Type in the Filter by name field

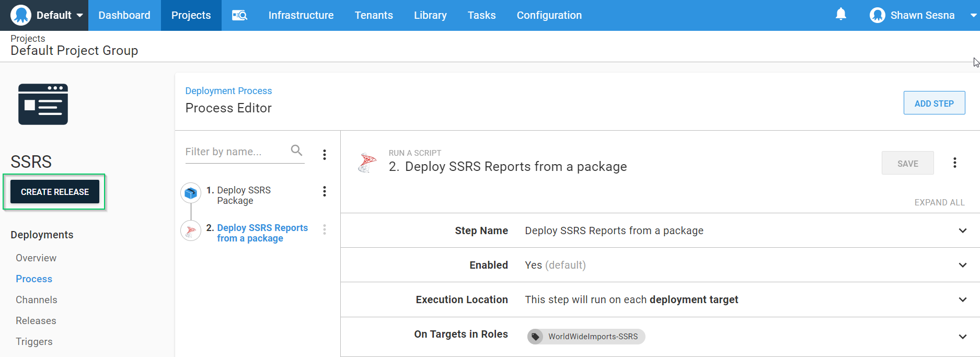pos(235,152)
